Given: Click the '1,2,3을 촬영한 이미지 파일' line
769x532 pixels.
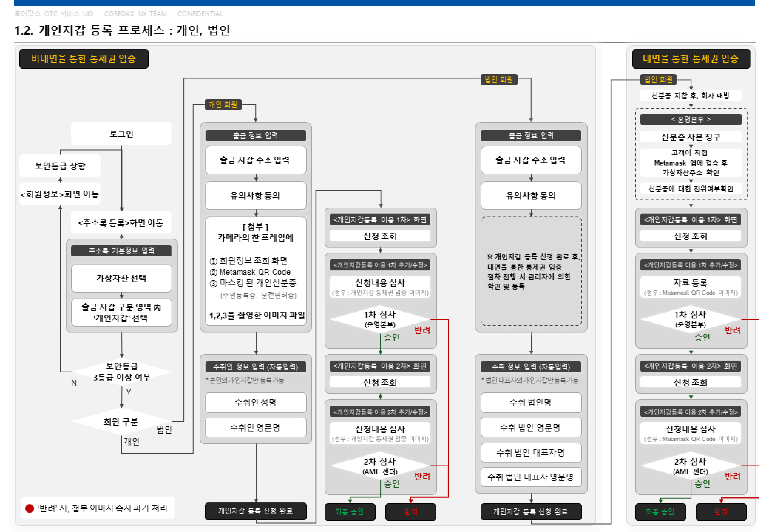Looking at the screenshot, I should [257, 315].
